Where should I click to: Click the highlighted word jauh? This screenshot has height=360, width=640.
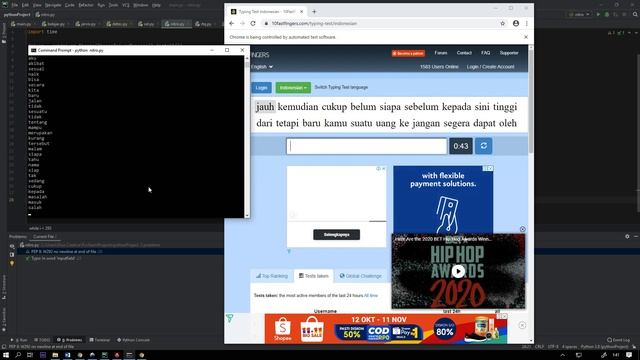coord(265,107)
